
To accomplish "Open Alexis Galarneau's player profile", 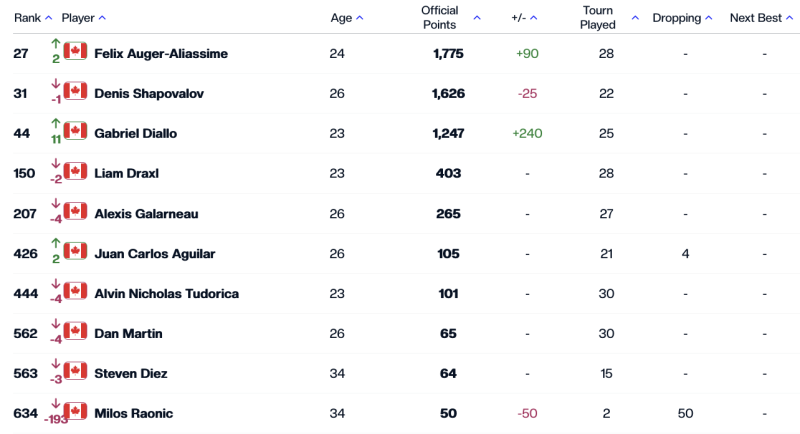I will [146, 214].
